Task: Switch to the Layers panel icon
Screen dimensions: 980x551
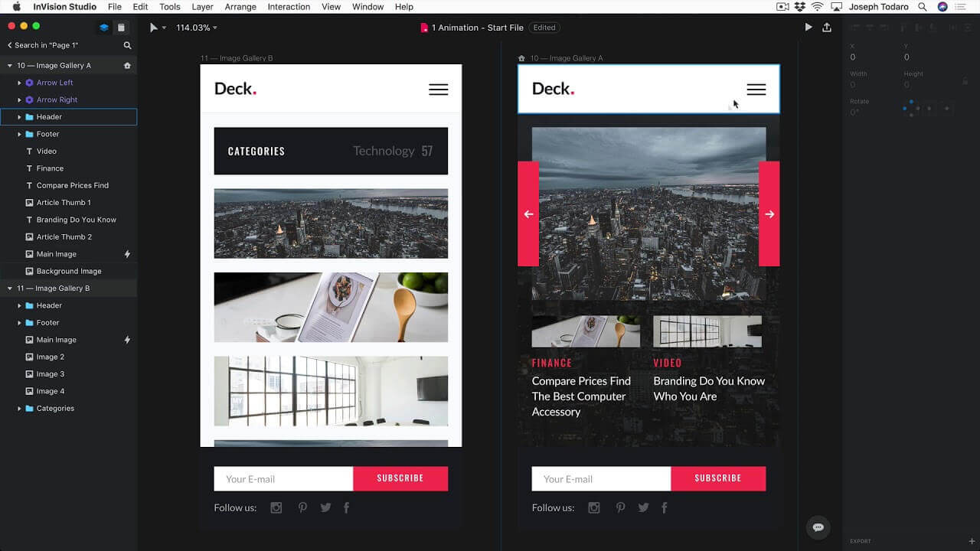Action: [x=104, y=28]
